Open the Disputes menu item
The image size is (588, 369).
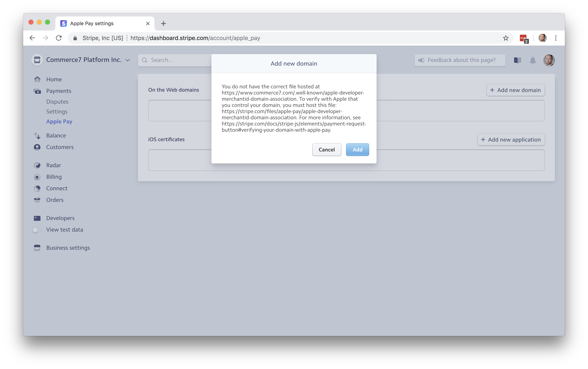pyautogui.click(x=57, y=102)
